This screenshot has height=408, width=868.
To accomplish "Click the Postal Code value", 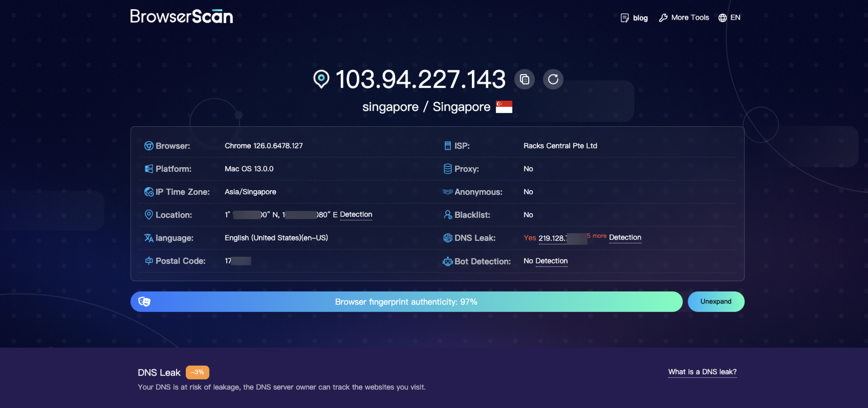I will tap(238, 261).
